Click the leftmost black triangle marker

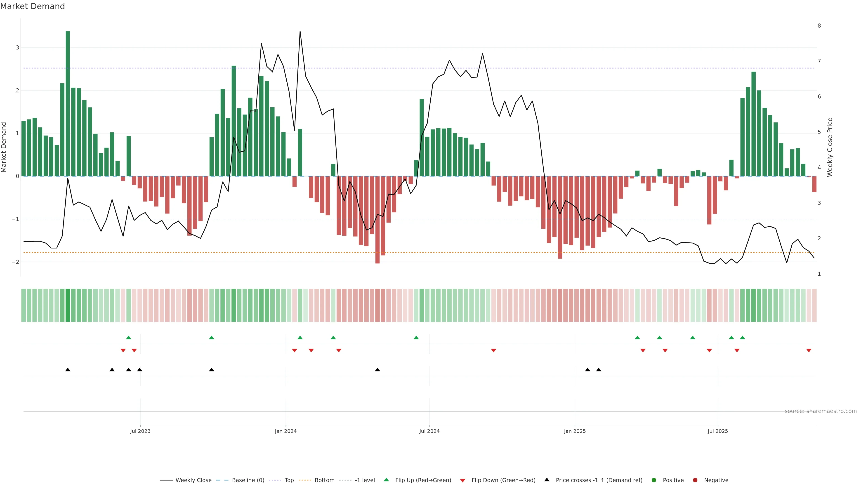point(68,370)
